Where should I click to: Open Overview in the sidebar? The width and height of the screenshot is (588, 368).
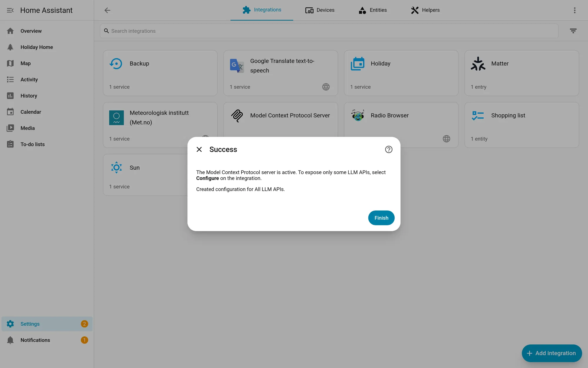point(47,31)
